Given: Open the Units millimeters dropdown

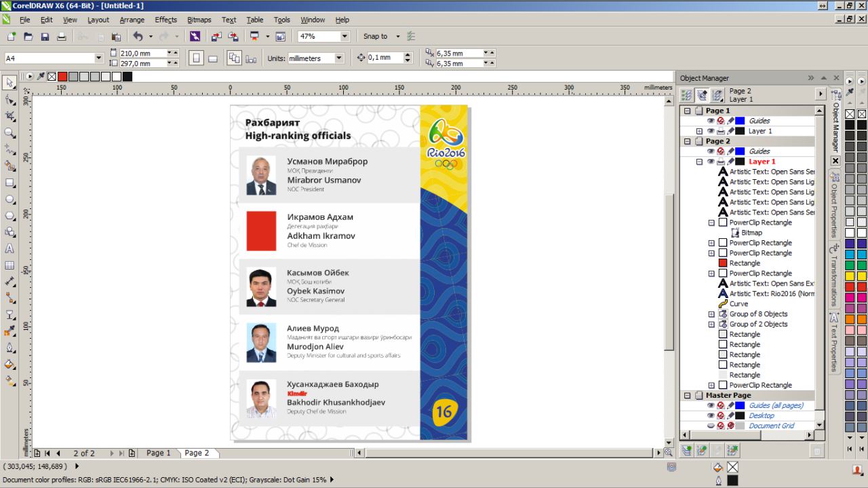Looking at the screenshot, I should tap(339, 58).
